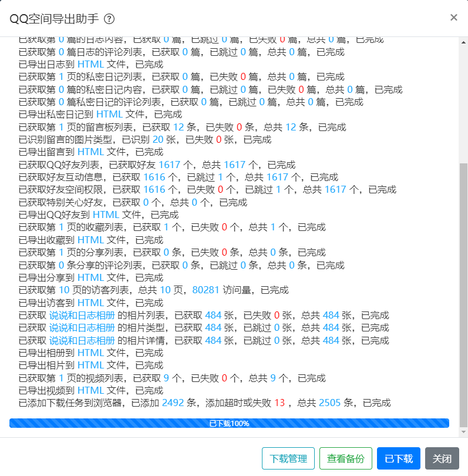Click the line 已导出分享到 HTML 文件

(x=91, y=278)
